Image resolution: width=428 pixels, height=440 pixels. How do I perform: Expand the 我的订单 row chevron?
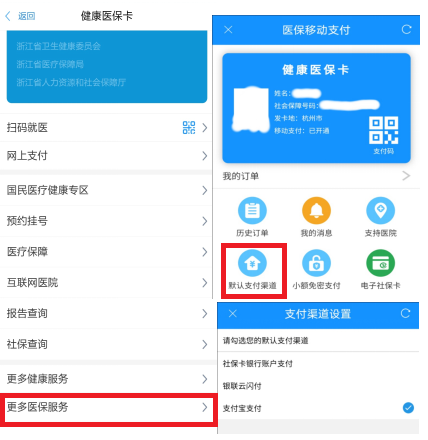(x=406, y=176)
